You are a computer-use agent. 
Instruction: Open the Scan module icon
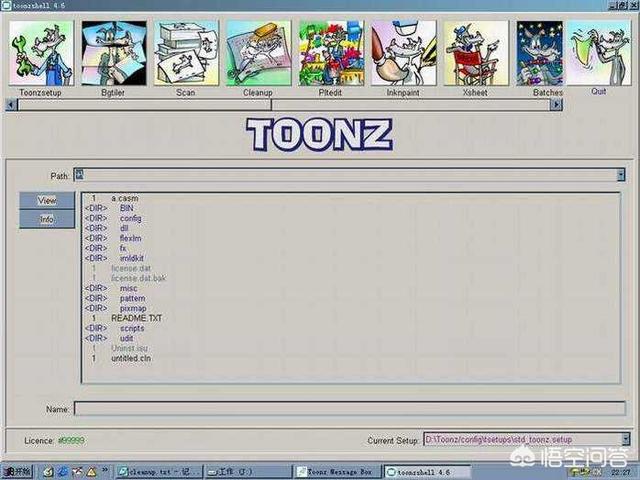click(186, 53)
